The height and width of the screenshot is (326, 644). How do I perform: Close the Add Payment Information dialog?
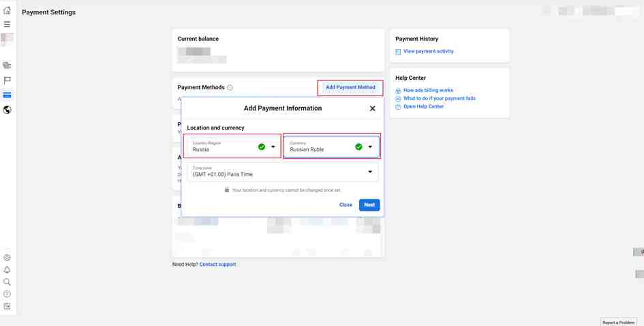tap(373, 108)
